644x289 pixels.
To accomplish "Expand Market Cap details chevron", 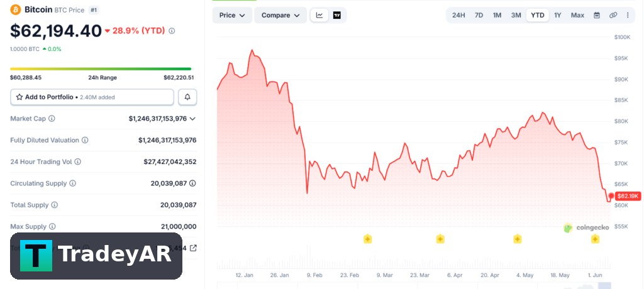I will point(192,119).
